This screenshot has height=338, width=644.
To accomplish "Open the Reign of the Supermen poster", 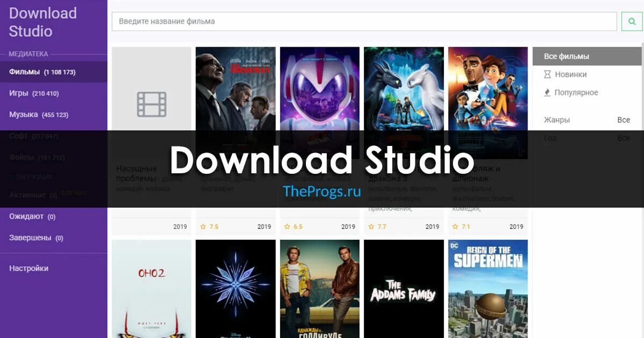I will pos(488,289).
